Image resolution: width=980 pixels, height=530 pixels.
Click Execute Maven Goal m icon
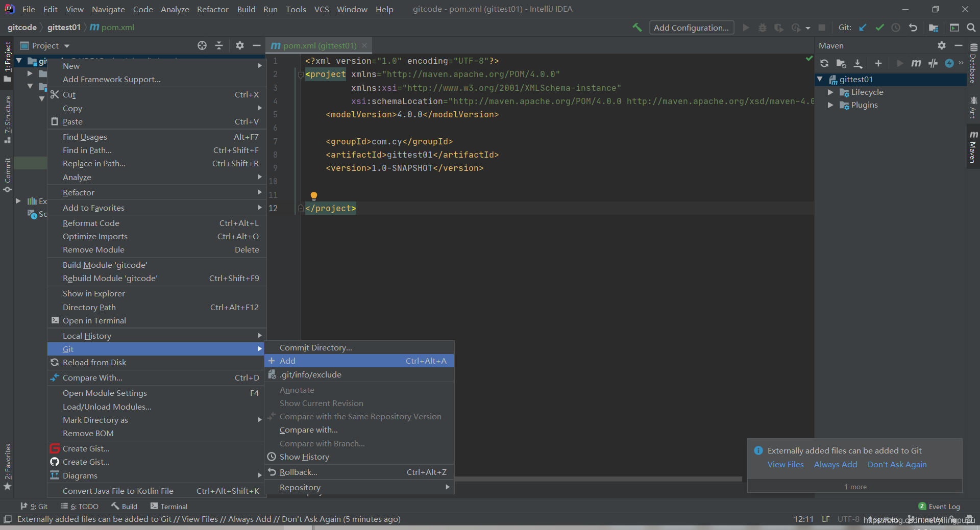pyautogui.click(x=916, y=63)
